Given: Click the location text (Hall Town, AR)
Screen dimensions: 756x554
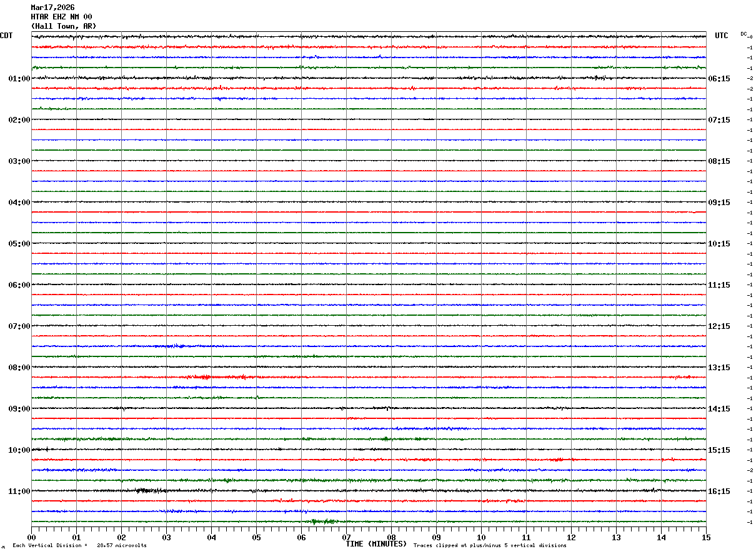Looking at the screenshot, I should [x=64, y=26].
